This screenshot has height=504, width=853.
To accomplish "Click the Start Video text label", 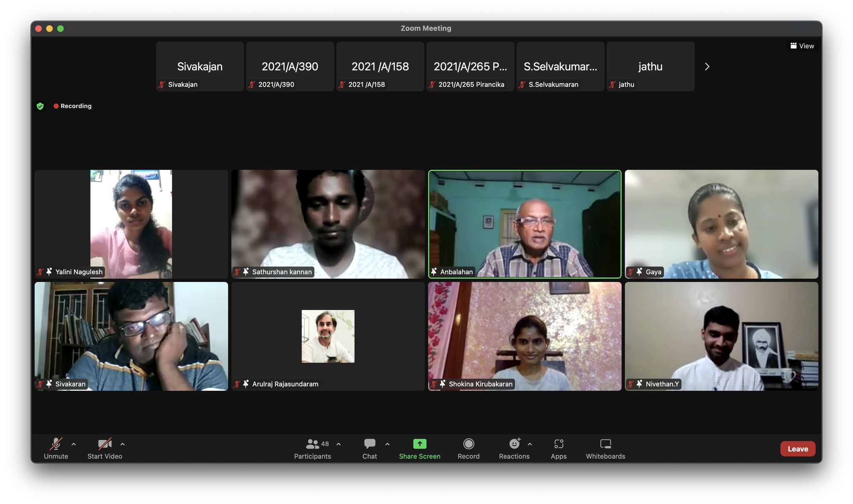I will 105,457.
